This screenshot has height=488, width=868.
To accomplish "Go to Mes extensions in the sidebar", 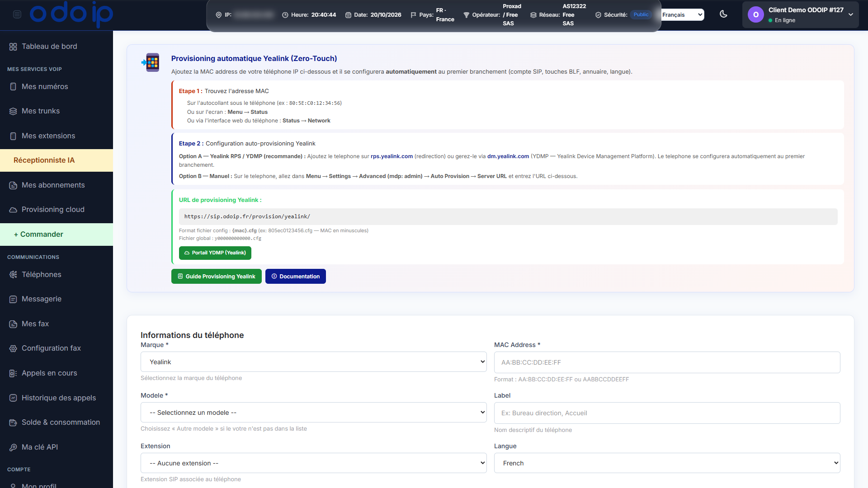I will pos(57,136).
